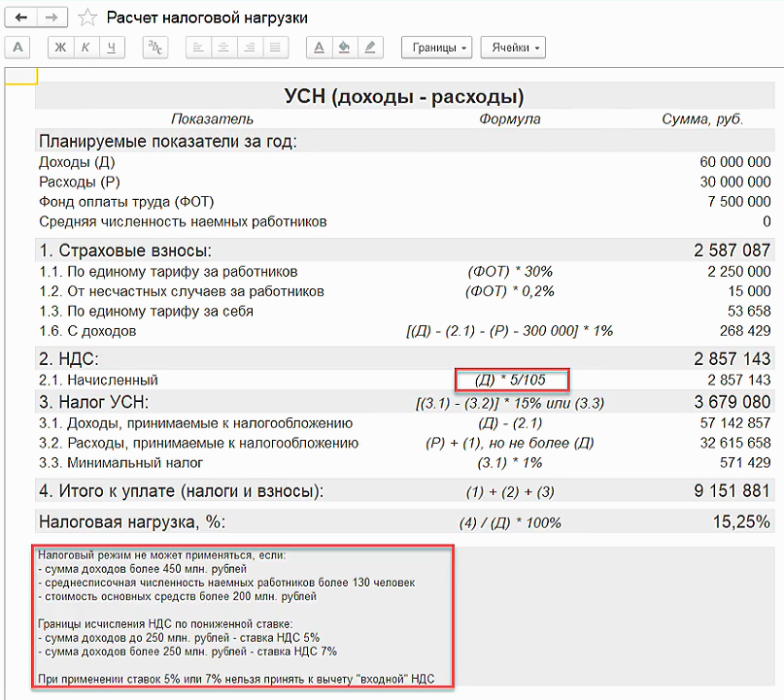This screenshot has width=784, height=700.
Task: Expand the Ячейки dropdown
Action: point(513,47)
